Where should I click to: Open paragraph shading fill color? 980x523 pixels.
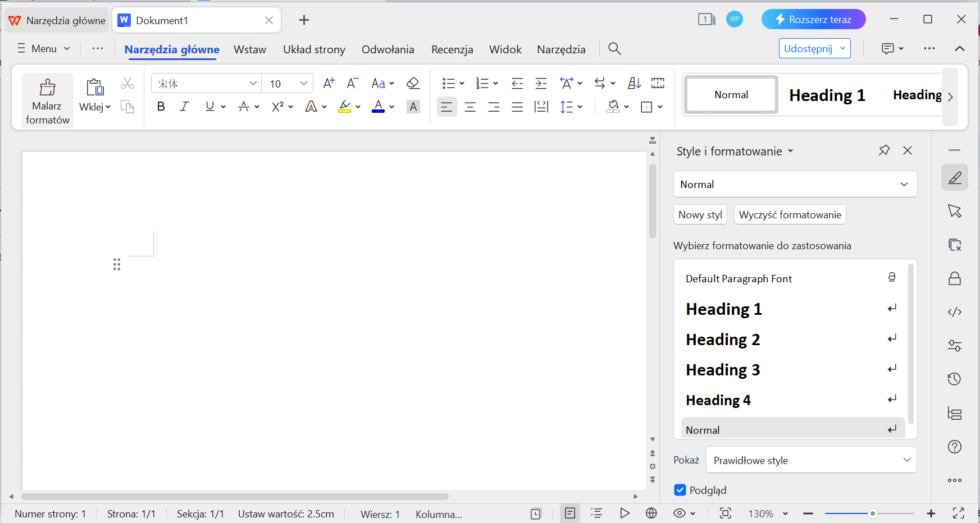pos(613,107)
